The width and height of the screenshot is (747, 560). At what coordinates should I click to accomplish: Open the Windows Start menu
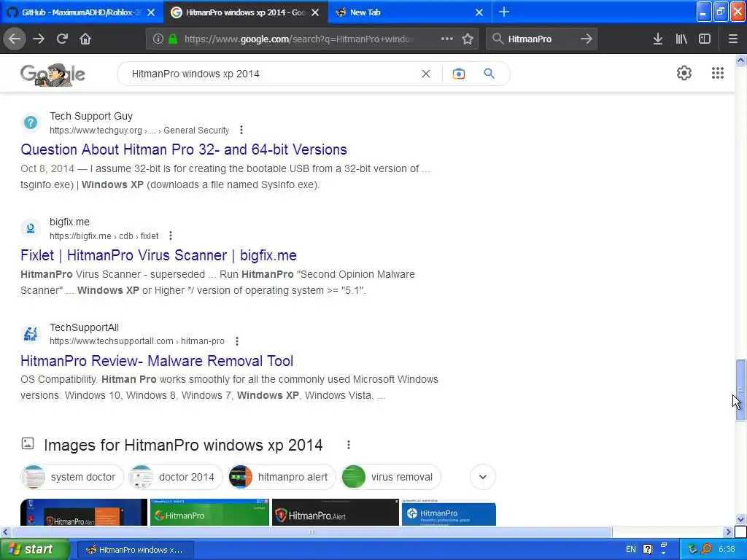pyautogui.click(x=34, y=549)
